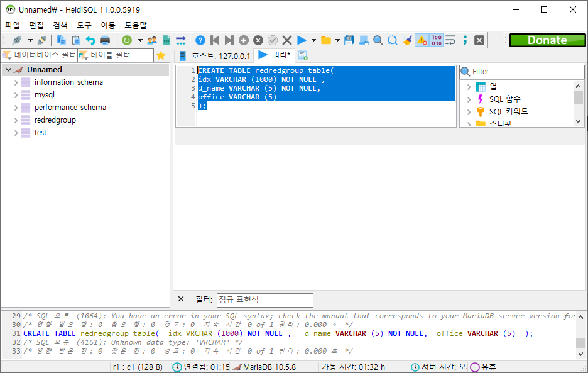
Task: Click the green Donate button
Action: [547, 40]
